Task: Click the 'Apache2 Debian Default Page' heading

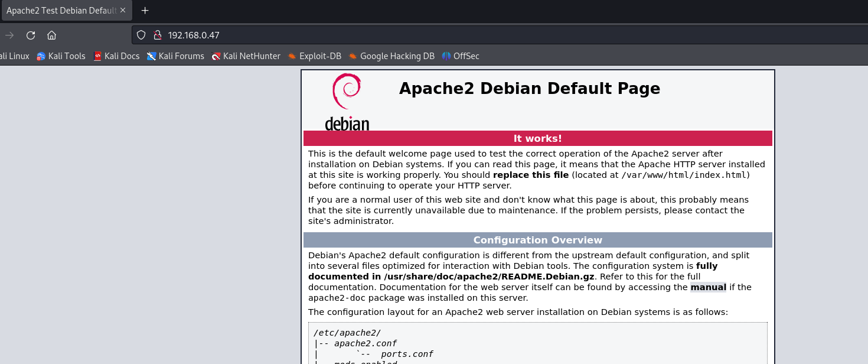Action: pos(530,89)
